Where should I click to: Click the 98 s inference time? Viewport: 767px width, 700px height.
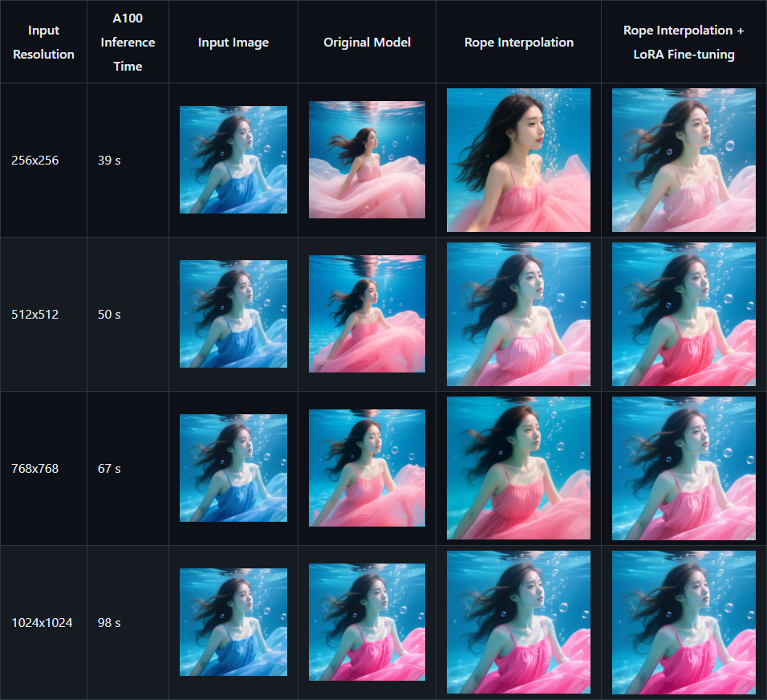pos(109,623)
